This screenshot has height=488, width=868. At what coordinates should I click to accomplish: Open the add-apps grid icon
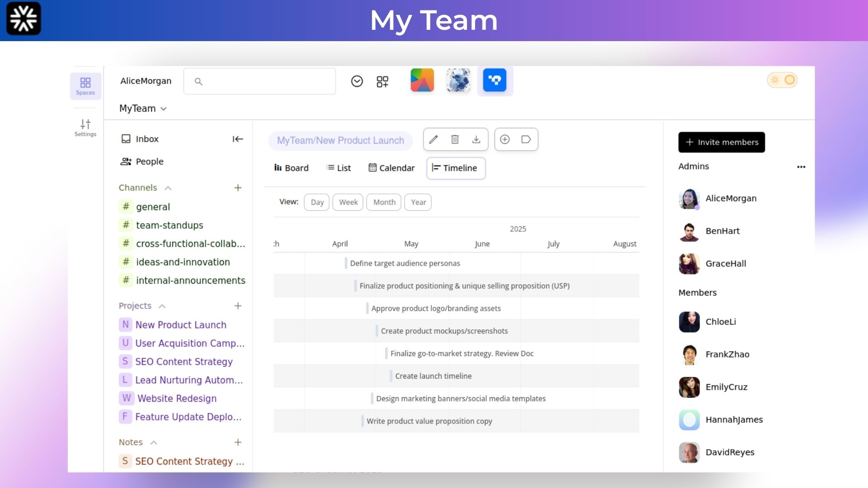(382, 82)
